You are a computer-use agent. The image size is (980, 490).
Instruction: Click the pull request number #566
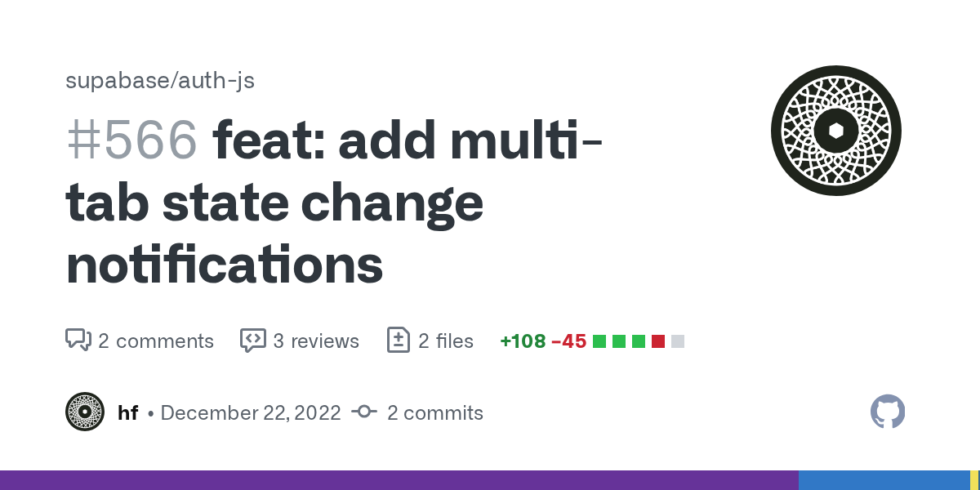(131, 140)
